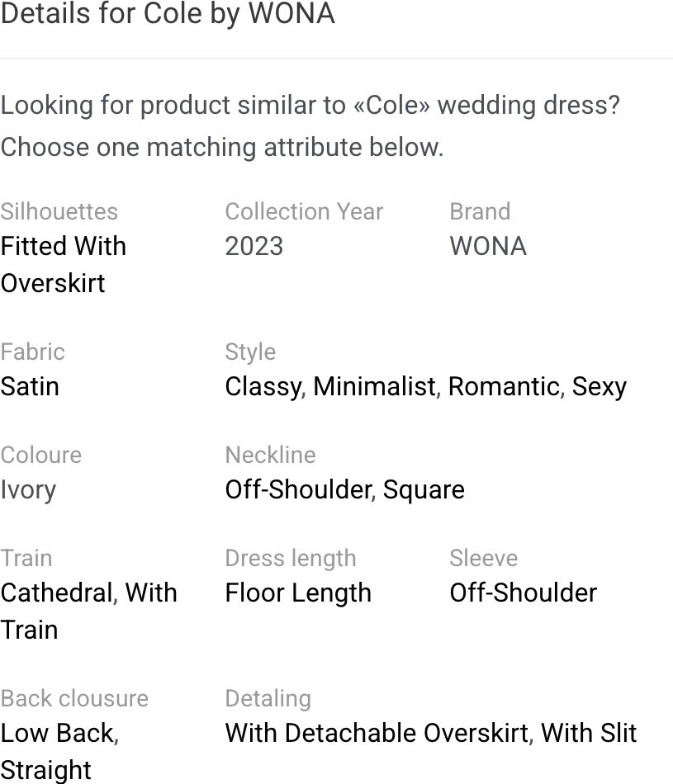Open the Floor Length dress length link

click(298, 593)
